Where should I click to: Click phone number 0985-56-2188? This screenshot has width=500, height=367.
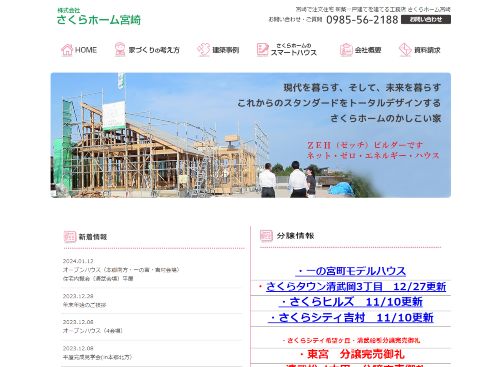[x=362, y=20]
